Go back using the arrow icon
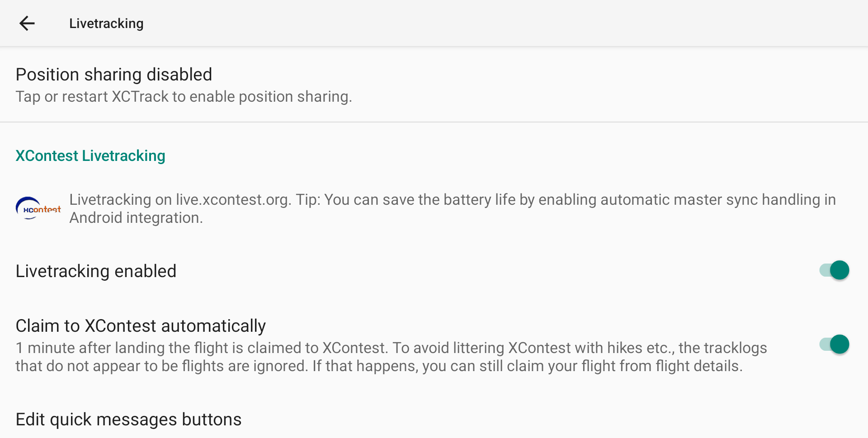 coord(27,23)
